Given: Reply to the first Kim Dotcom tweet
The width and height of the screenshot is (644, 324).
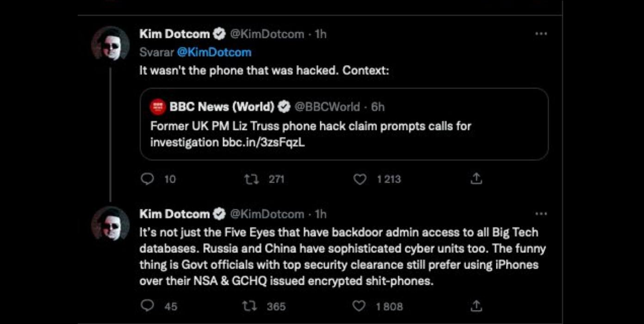Looking at the screenshot, I should pyautogui.click(x=147, y=179).
